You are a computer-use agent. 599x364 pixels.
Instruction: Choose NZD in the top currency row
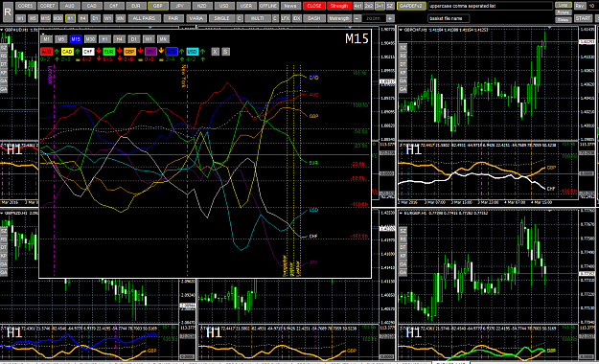[202, 6]
